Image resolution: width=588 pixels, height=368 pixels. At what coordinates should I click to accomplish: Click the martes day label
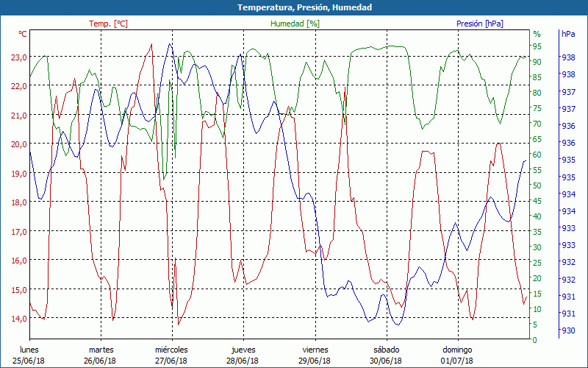[x=101, y=350]
